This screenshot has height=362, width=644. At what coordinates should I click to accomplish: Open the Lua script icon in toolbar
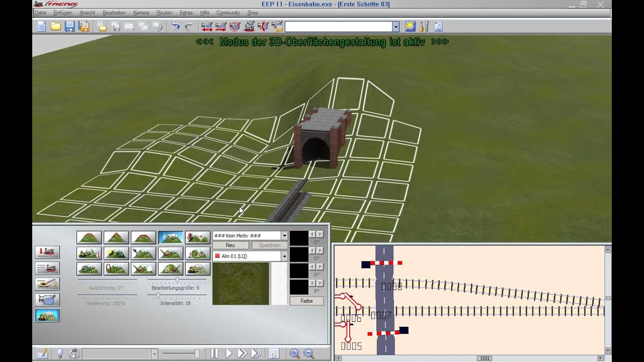point(438,27)
